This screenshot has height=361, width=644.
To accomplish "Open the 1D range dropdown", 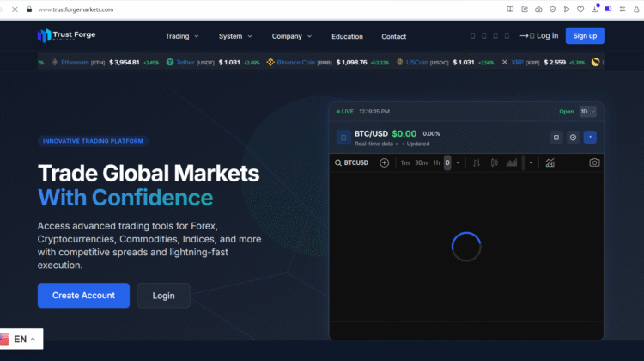I will click(587, 112).
